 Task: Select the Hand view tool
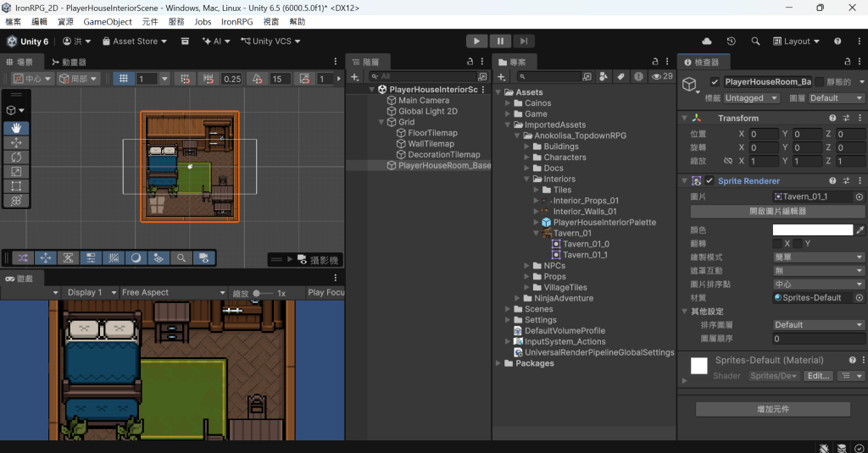coord(16,128)
